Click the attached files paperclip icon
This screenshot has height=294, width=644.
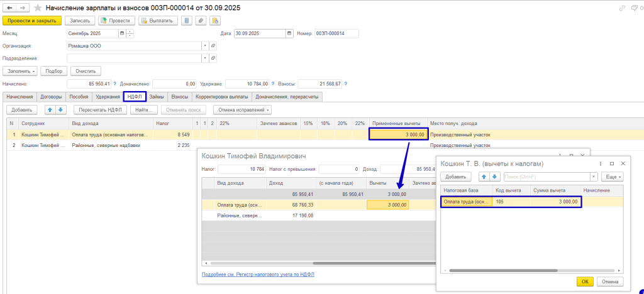(201, 20)
